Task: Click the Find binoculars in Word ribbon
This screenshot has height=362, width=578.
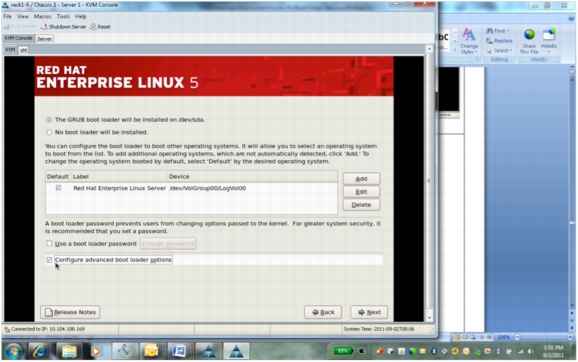Action: [x=489, y=31]
